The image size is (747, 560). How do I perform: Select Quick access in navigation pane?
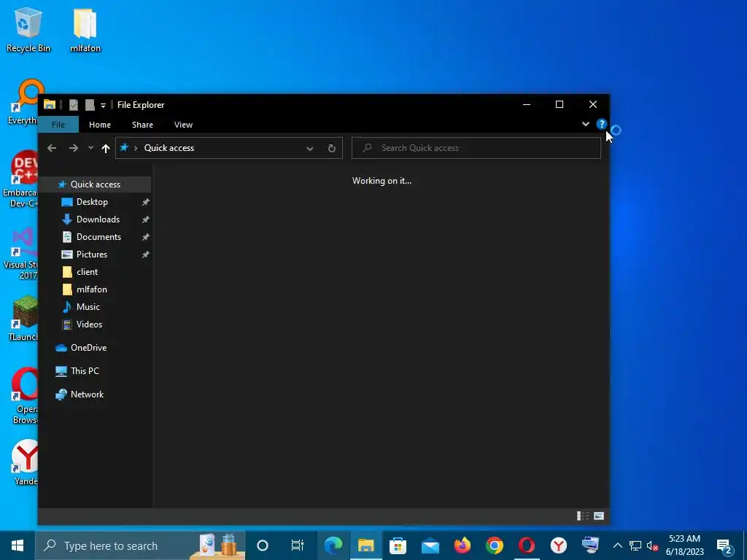[96, 184]
